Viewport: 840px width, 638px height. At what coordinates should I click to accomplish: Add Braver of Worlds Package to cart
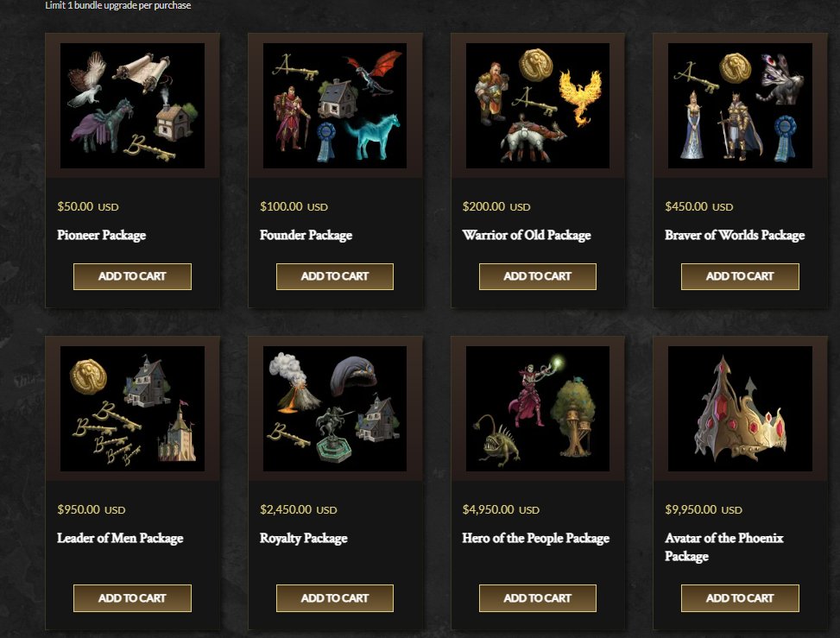click(740, 276)
